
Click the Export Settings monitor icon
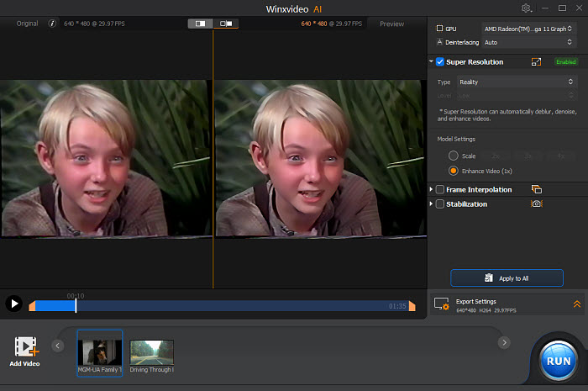point(441,304)
